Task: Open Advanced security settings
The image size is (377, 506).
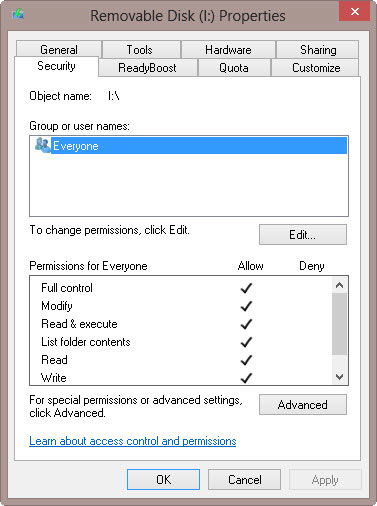Action: pyautogui.click(x=303, y=404)
